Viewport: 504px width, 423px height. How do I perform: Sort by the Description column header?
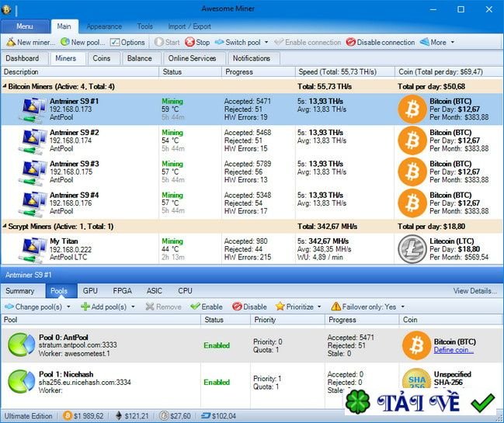point(80,72)
